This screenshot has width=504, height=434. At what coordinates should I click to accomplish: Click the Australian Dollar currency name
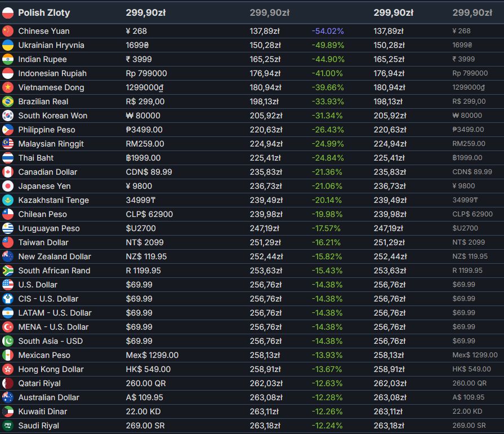48,397
